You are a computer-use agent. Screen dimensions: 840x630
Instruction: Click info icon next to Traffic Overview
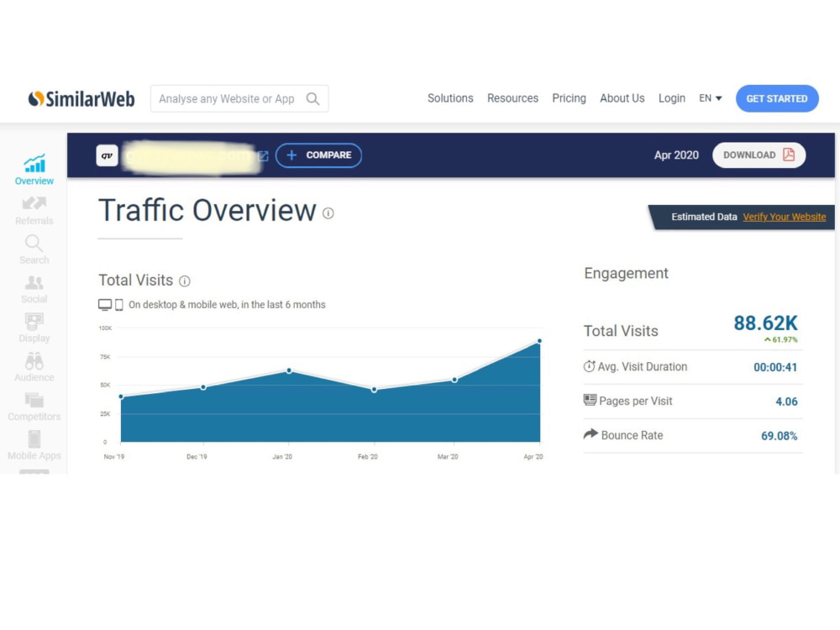[328, 213]
